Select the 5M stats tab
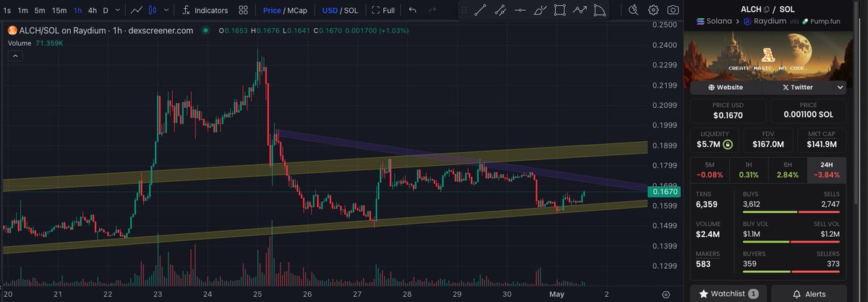Viewport: 868px width, 302px height. 710,171
